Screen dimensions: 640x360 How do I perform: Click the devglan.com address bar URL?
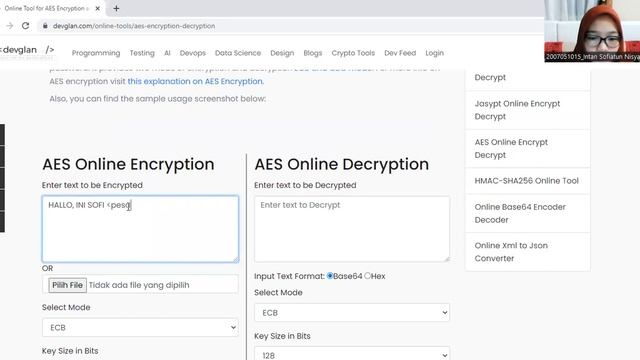[x=134, y=26]
